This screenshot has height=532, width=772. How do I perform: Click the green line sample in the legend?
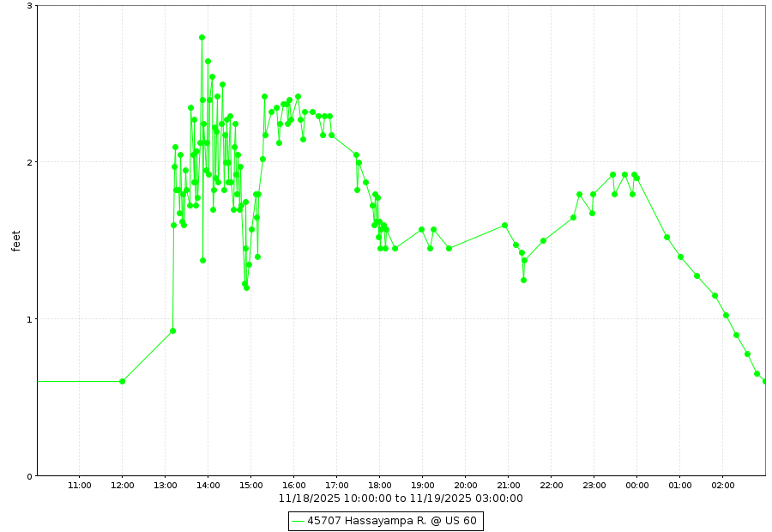299,521
